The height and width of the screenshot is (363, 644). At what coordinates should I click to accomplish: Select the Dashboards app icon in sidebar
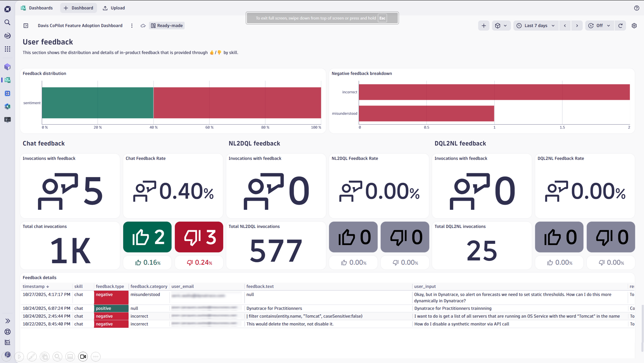tap(7, 80)
